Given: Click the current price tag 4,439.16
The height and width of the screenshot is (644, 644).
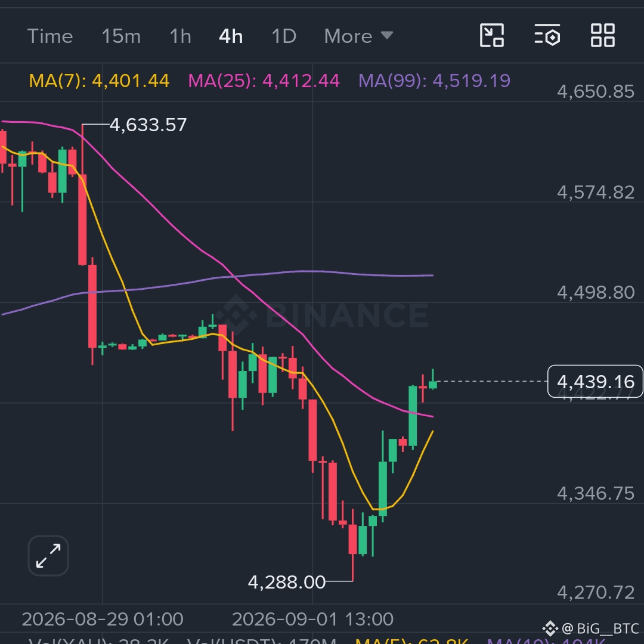Looking at the screenshot, I should point(596,382).
